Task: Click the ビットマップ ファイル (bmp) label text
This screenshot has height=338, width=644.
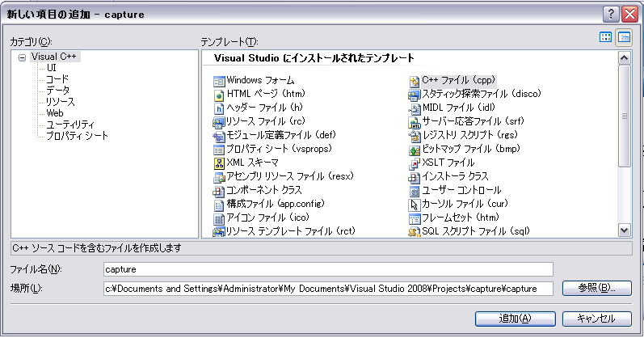Action: (471, 149)
